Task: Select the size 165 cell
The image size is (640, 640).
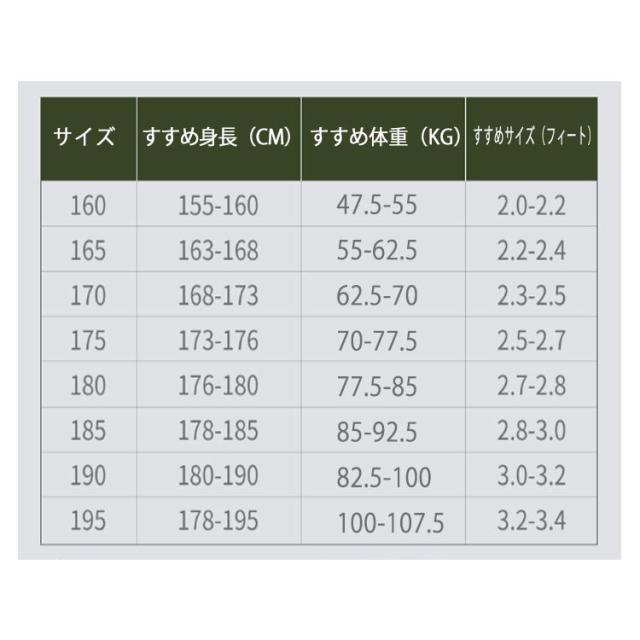Action: (88, 251)
